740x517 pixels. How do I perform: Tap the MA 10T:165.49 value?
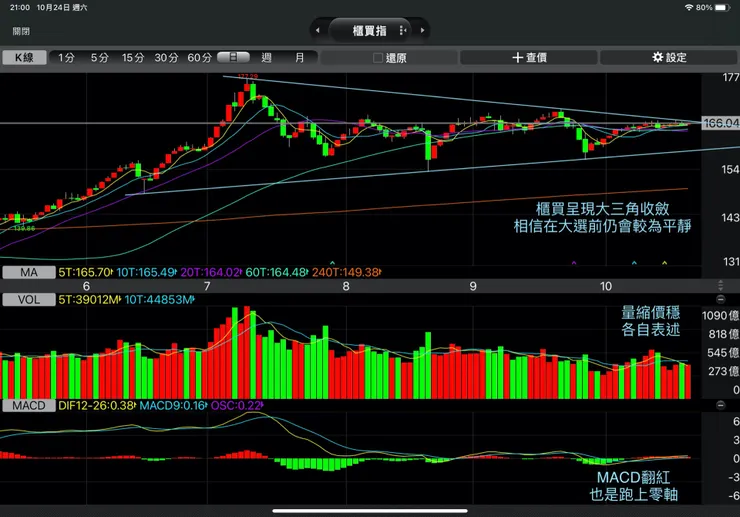146,272
